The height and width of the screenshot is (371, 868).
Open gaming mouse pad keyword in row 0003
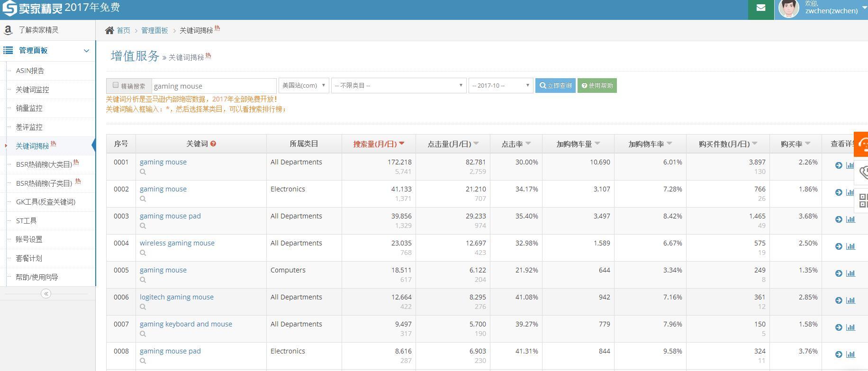[x=170, y=216]
